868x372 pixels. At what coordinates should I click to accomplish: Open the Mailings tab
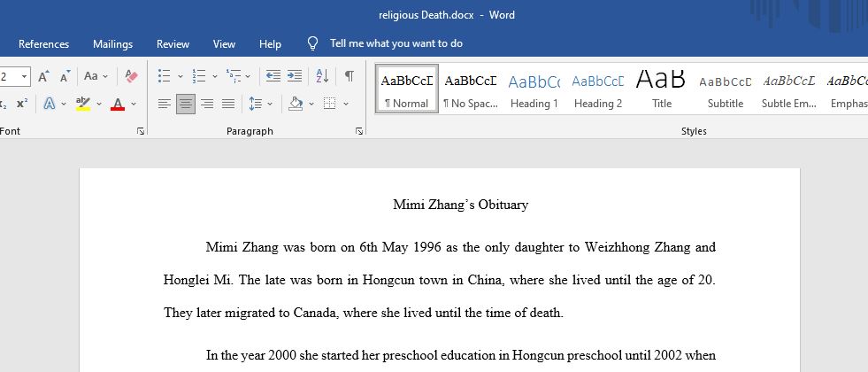click(113, 43)
